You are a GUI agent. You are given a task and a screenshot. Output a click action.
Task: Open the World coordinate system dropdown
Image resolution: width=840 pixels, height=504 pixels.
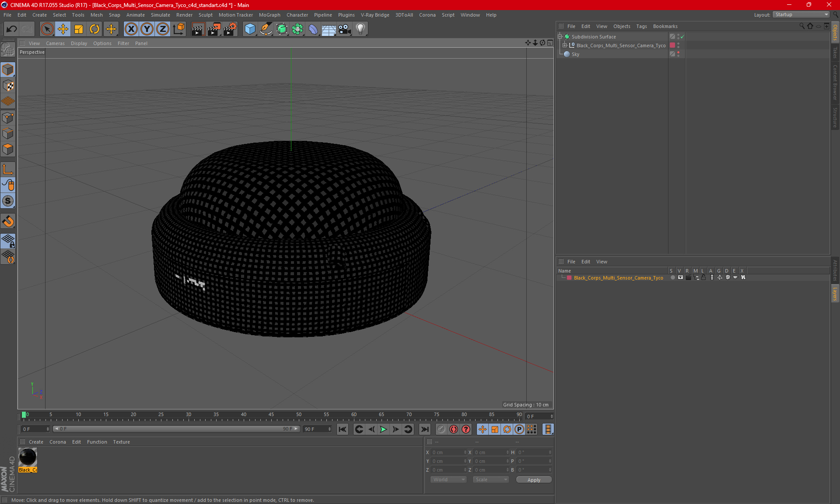click(x=448, y=479)
